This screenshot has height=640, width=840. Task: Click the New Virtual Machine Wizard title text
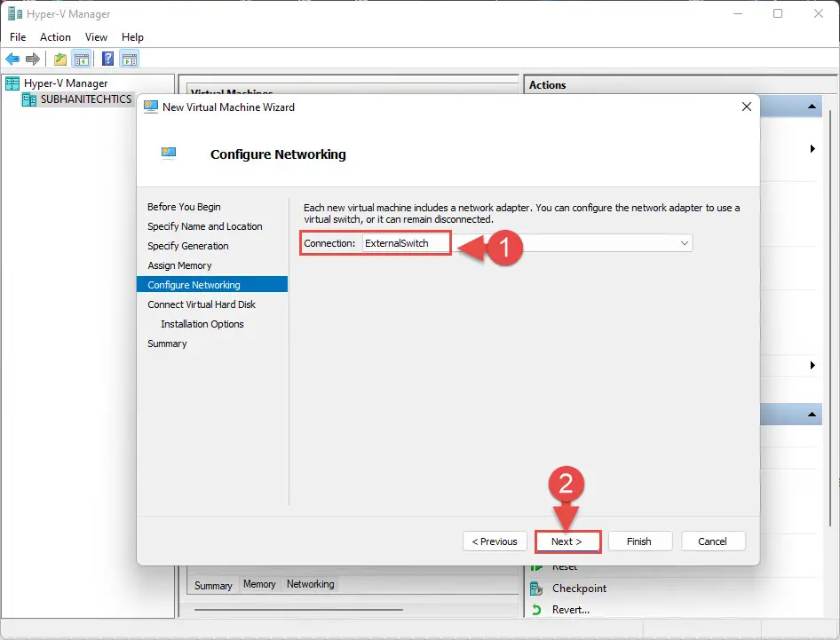[x=228, y=107]
